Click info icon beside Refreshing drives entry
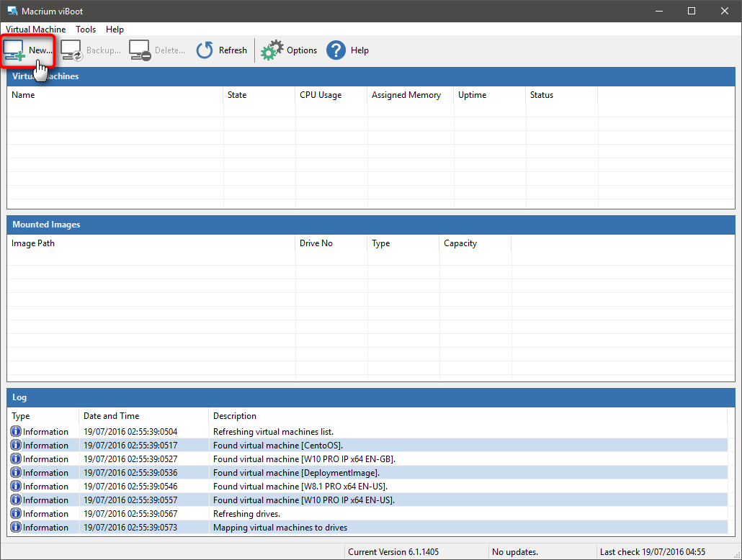The height and width of the screenshot is (560, 742). [16, 514]
